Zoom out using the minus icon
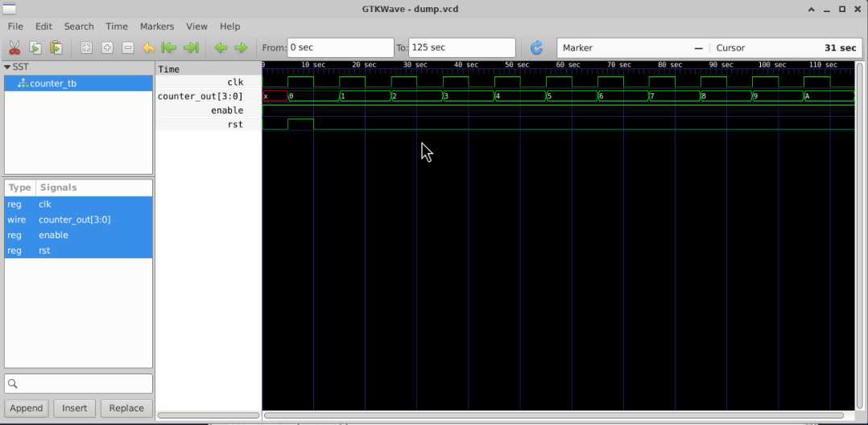 (x=128, y=48)
